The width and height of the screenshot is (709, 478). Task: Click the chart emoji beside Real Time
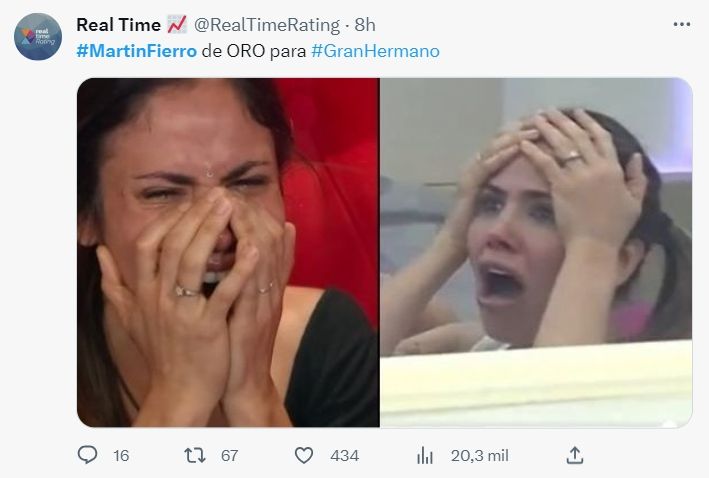click(177, 25)
